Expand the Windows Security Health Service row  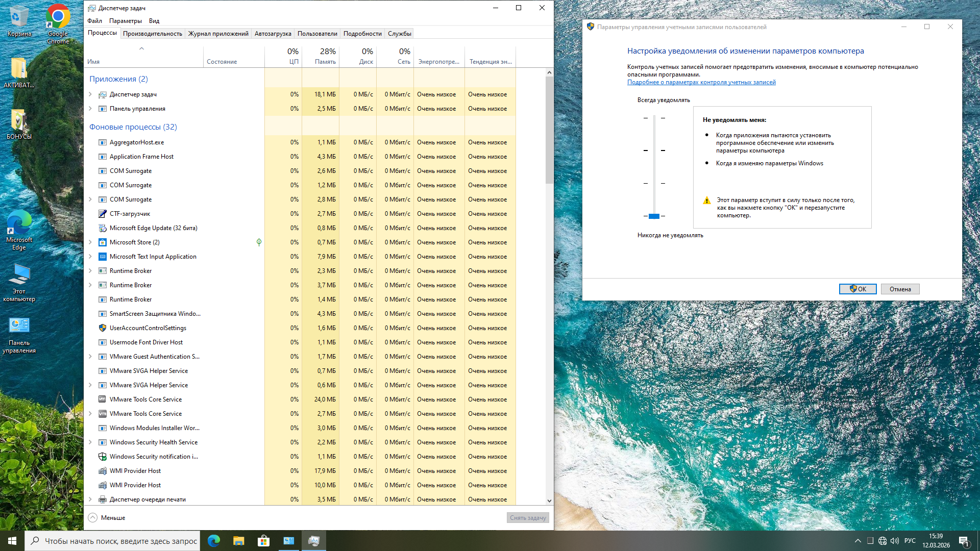90,442
